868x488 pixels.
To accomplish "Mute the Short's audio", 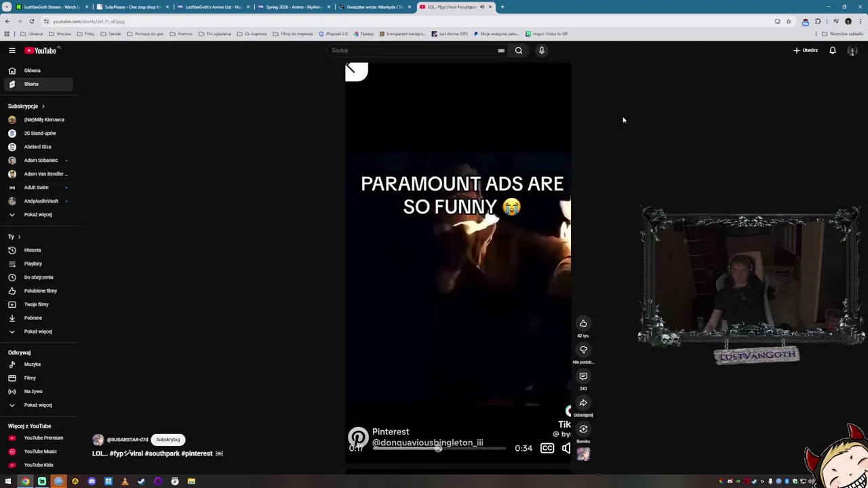I will 566,448.
